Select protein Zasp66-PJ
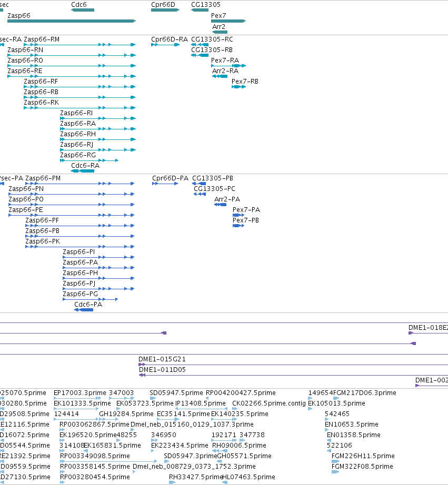Screen dimensions: 448x485 click(x=98, y=289)
